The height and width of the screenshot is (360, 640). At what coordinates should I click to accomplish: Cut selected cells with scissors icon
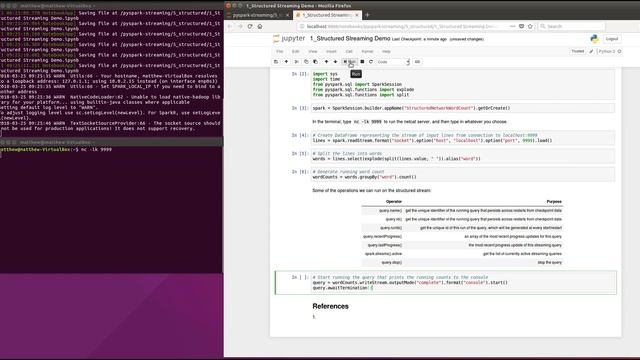[x=297, y=62]
